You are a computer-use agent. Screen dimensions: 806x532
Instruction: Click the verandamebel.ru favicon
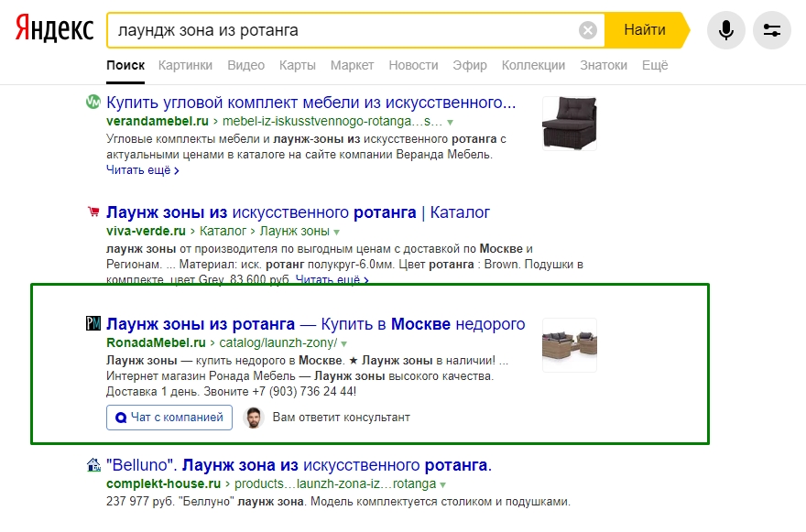click(93, 103)
